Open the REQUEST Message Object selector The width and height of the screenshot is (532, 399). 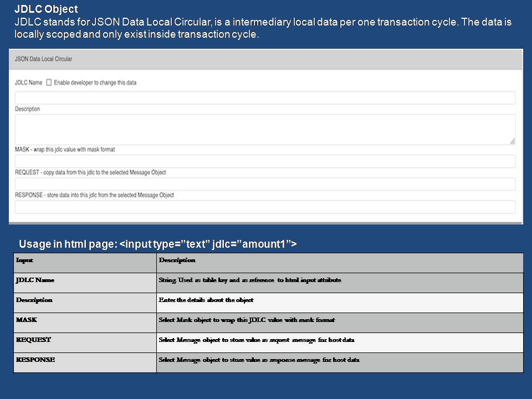(265, 184)
